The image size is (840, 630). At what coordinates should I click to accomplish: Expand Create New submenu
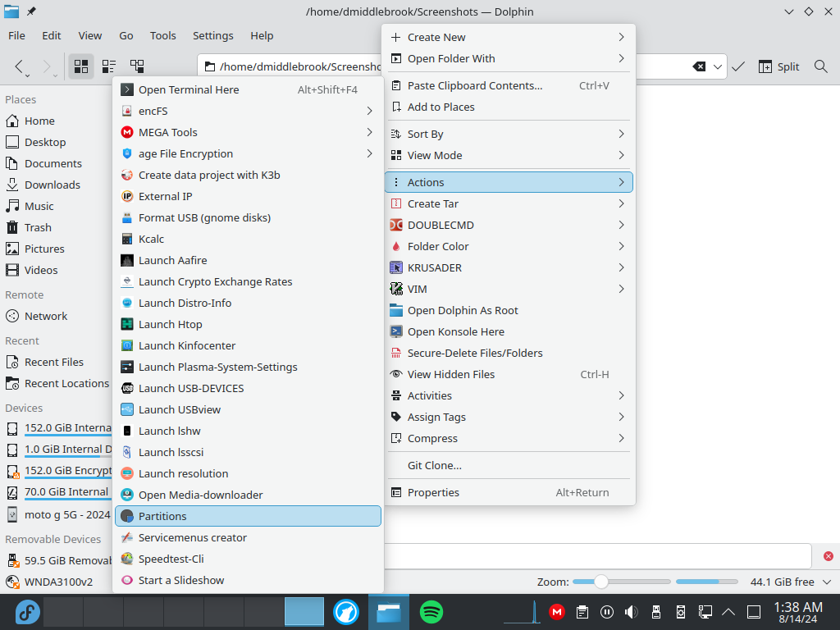(509, 37)
